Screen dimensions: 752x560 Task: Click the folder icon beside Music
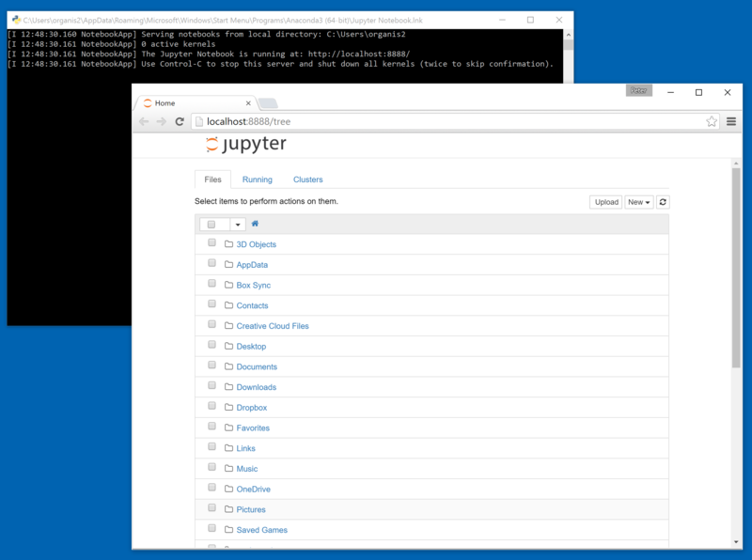(x=228, y=468)
